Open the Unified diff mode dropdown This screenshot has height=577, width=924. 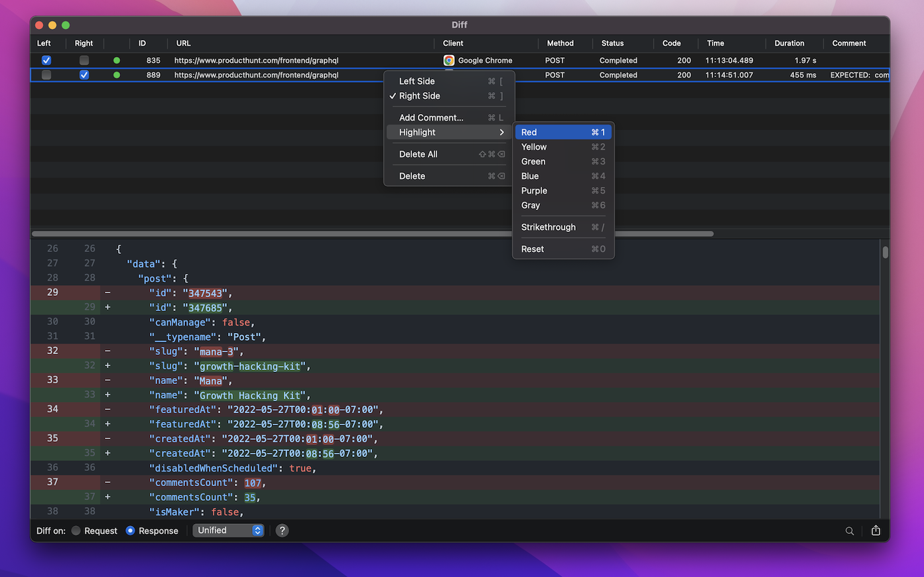coord(228,531)
